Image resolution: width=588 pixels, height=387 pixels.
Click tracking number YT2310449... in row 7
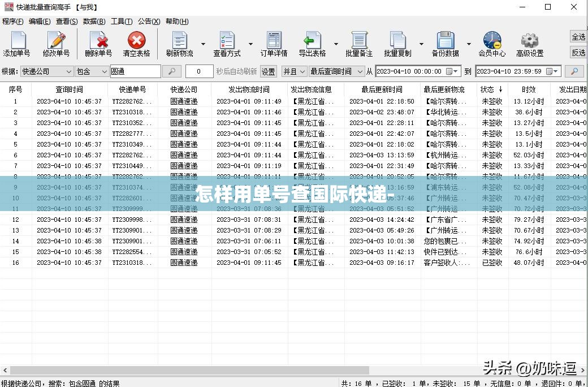click(x=132, y=166)
